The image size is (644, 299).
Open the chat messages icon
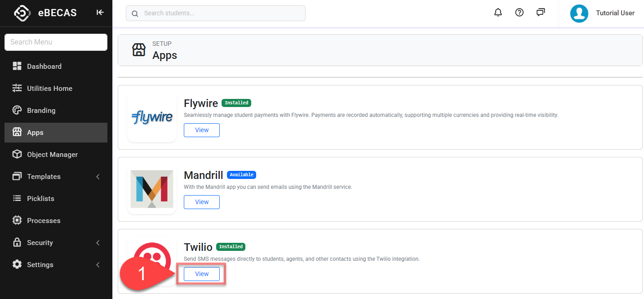point(541,13)
